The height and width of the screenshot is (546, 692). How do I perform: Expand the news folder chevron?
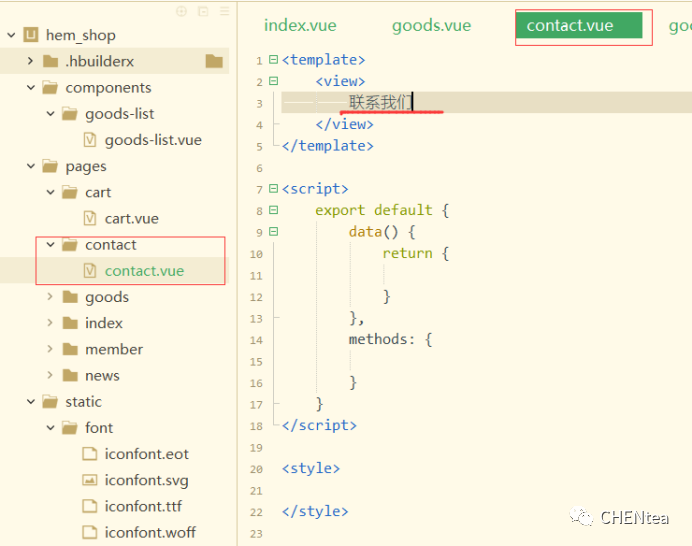tap(50, 375)
